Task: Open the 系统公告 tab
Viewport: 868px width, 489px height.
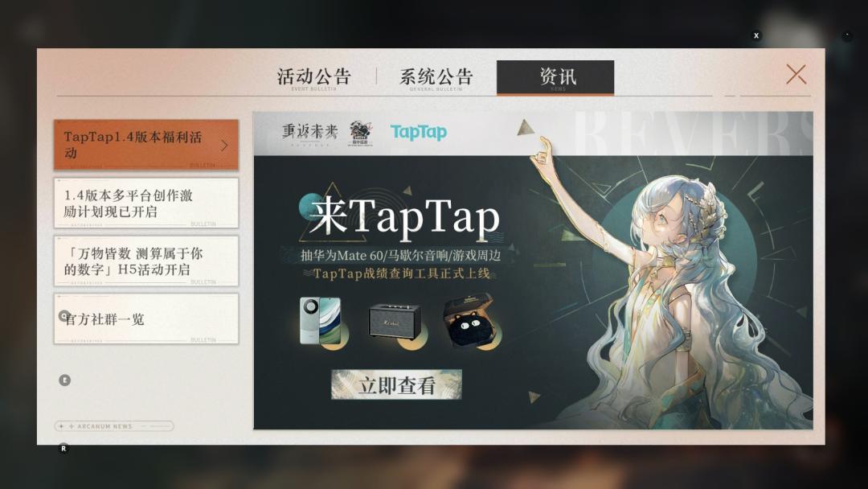Action: pos(436,77)
